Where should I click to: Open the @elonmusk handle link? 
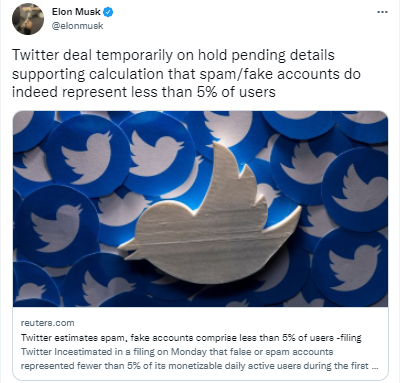coord(77,26)
